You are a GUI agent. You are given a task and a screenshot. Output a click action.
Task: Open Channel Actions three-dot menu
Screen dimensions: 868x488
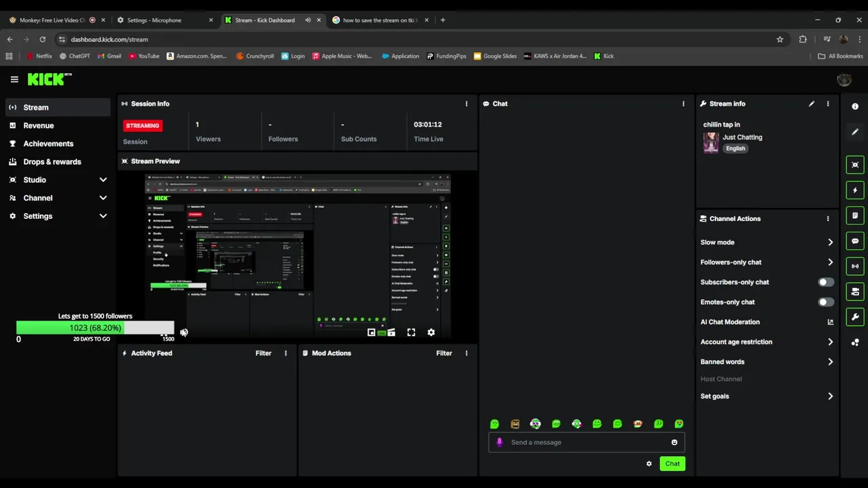827,219
